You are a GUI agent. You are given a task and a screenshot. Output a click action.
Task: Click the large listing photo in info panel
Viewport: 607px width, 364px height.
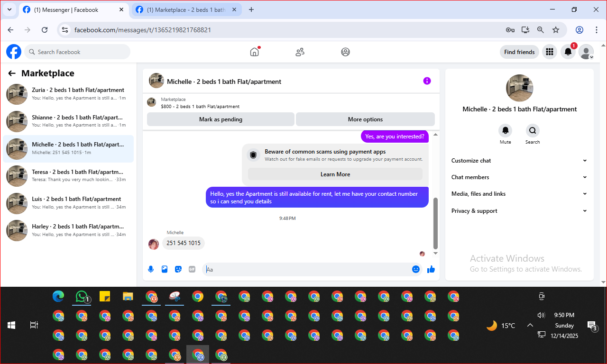coord(520,88)
